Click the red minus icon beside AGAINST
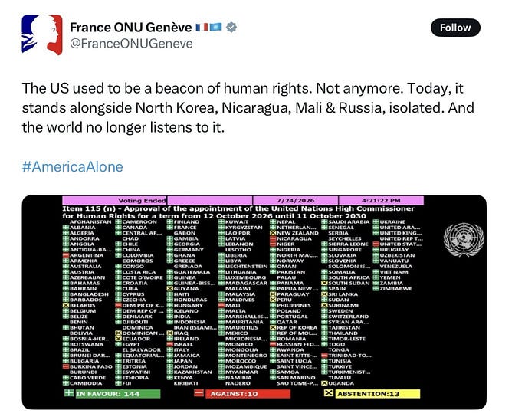Viewport: 525px width, 420px height. point(199,393)
